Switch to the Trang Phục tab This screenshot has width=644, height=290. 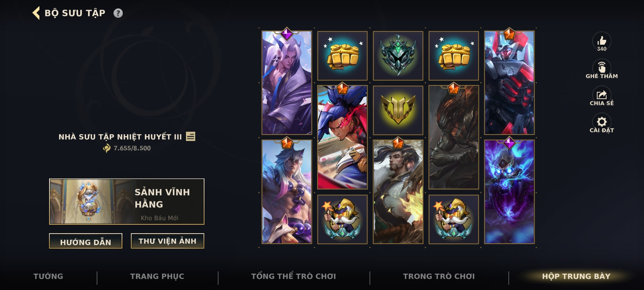tap(157, 276)
